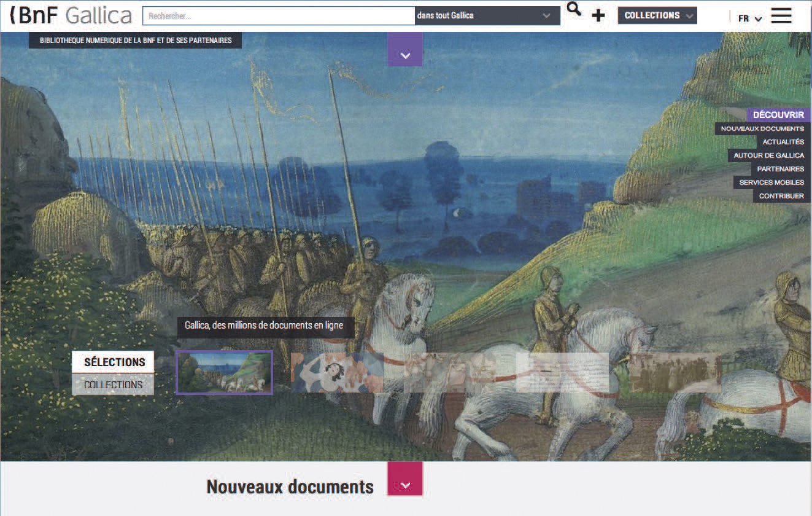The height and width of the screenshot is (516, 812).
Task: Select the SÉLECTIONS tab
Action: (x=114, y=362)
